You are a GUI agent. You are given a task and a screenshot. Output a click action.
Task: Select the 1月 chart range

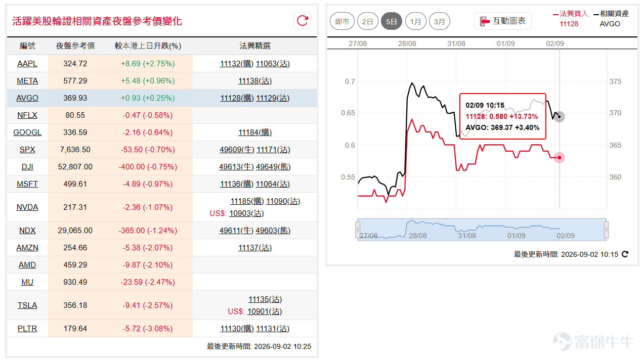click(416, 21)
